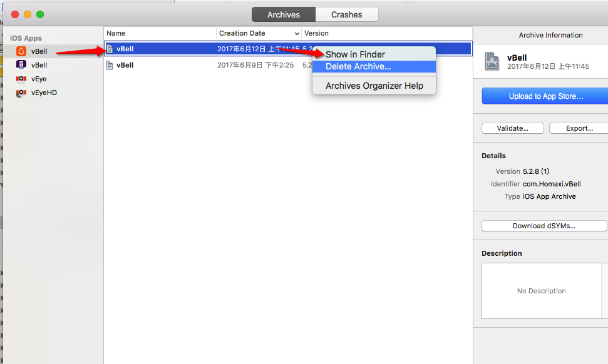
Task: Click the Validate… button
Action: (513, 128)
